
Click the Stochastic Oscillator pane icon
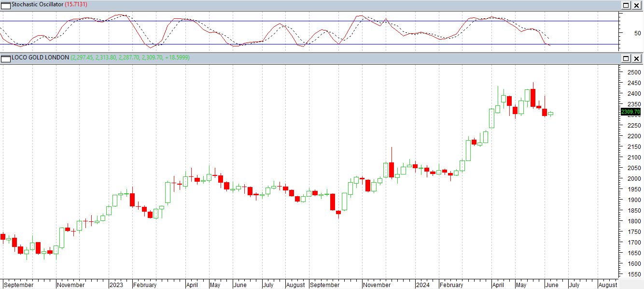coord(6,5)
